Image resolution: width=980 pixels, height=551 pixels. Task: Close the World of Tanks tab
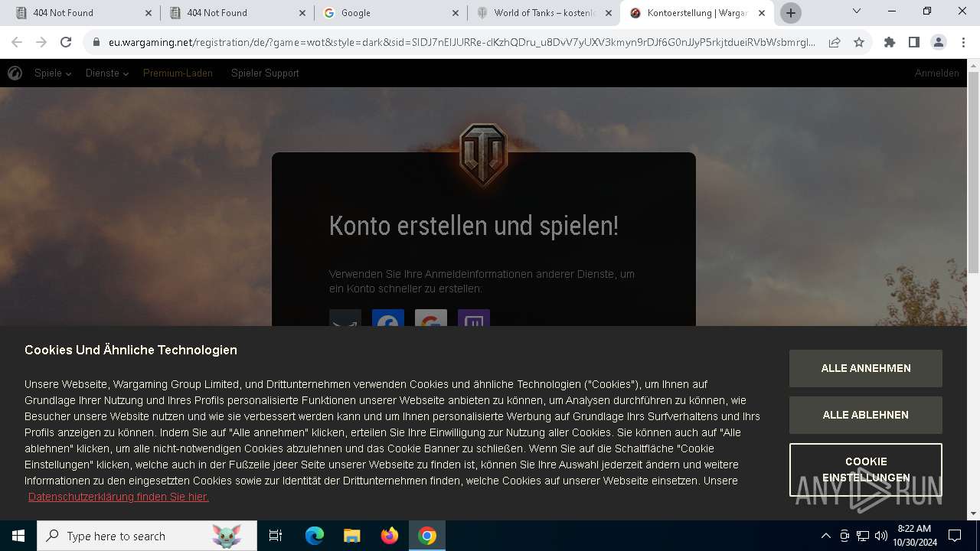608,13
